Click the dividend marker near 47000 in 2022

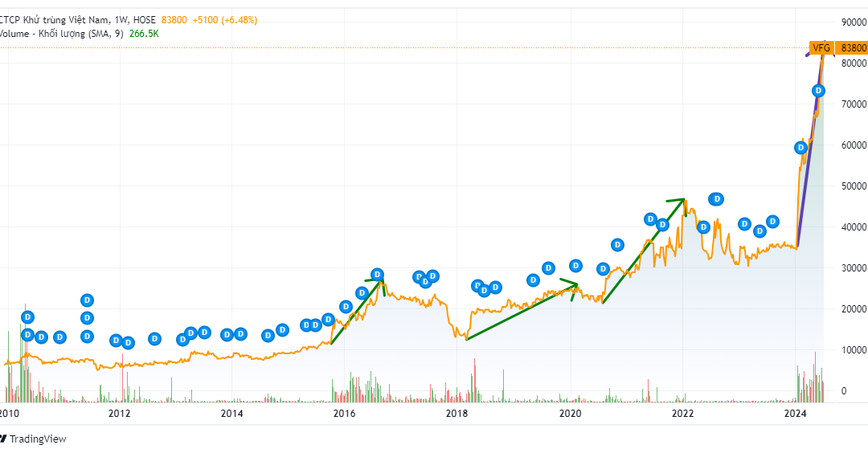[x=716, y=199]
